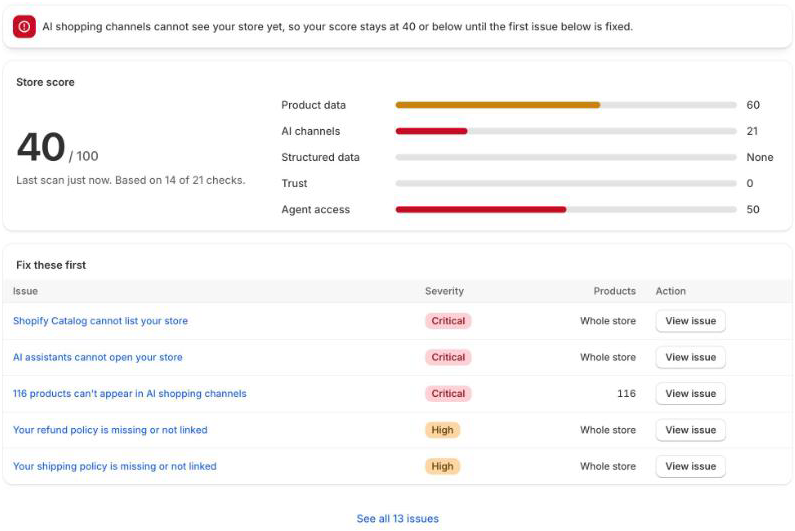The width and height of the screenshot is (795, 531).
Task: Click View issue for 116 products row
Action: pos(691,394)
